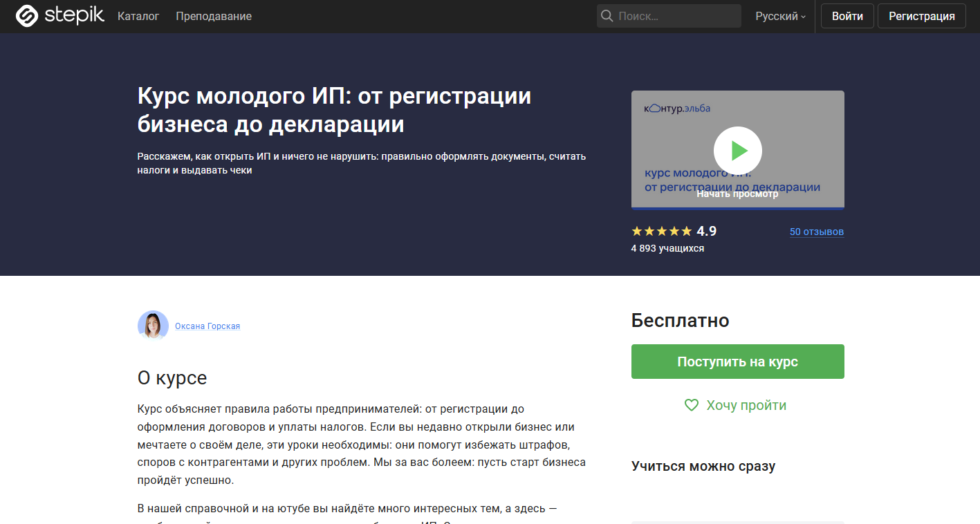This screenshot has height=524, width=980.
Task: Click the Войти button
Action: [x=847, y=15]
